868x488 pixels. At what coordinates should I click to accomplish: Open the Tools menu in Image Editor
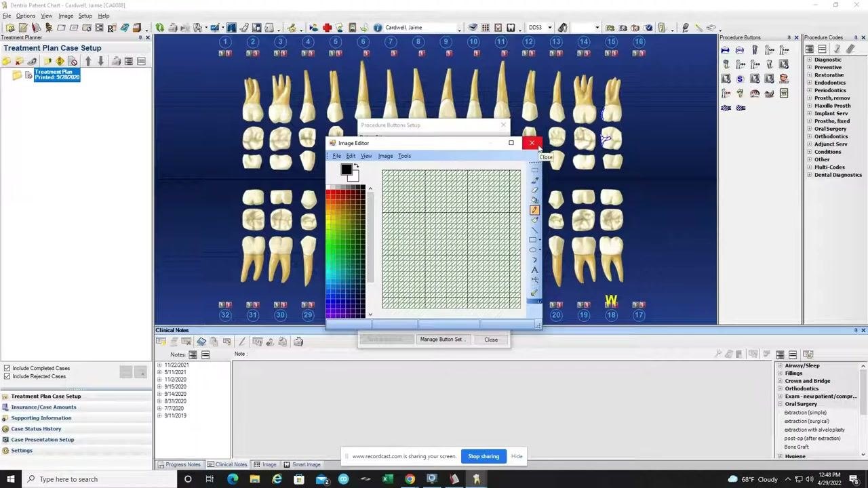[x=404, y=156]
